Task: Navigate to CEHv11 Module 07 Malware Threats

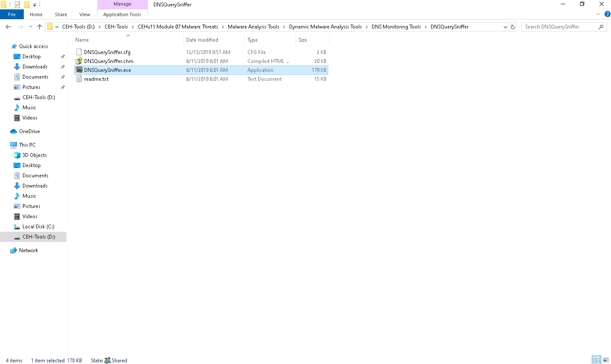Action: pyautogui.click(x=178, y=27)
